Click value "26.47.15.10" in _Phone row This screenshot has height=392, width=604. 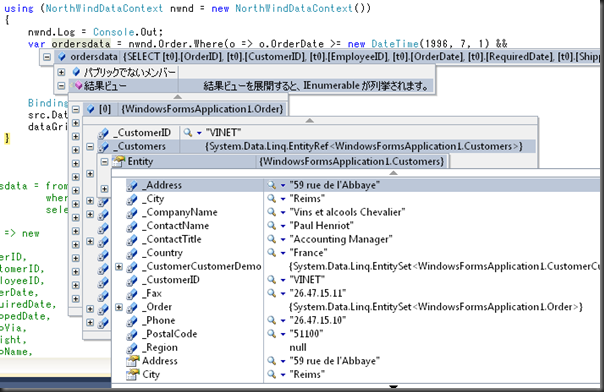coord(317,320)
